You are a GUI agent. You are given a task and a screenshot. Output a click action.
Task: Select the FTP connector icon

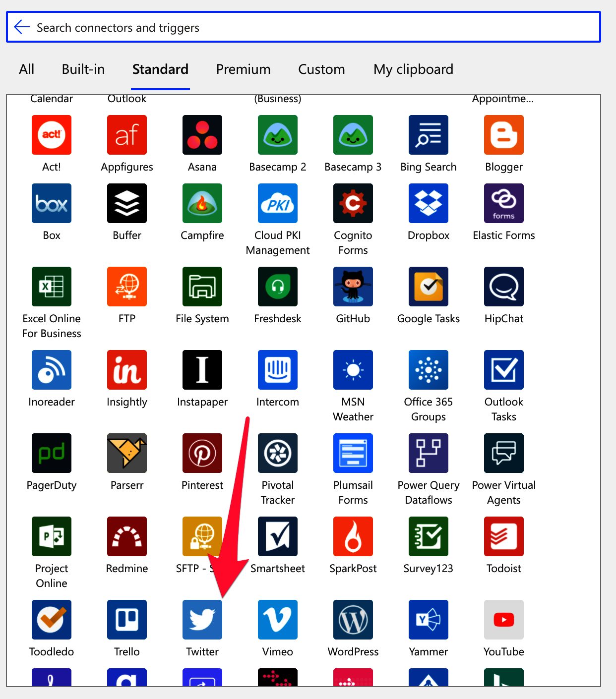(127, 287)
